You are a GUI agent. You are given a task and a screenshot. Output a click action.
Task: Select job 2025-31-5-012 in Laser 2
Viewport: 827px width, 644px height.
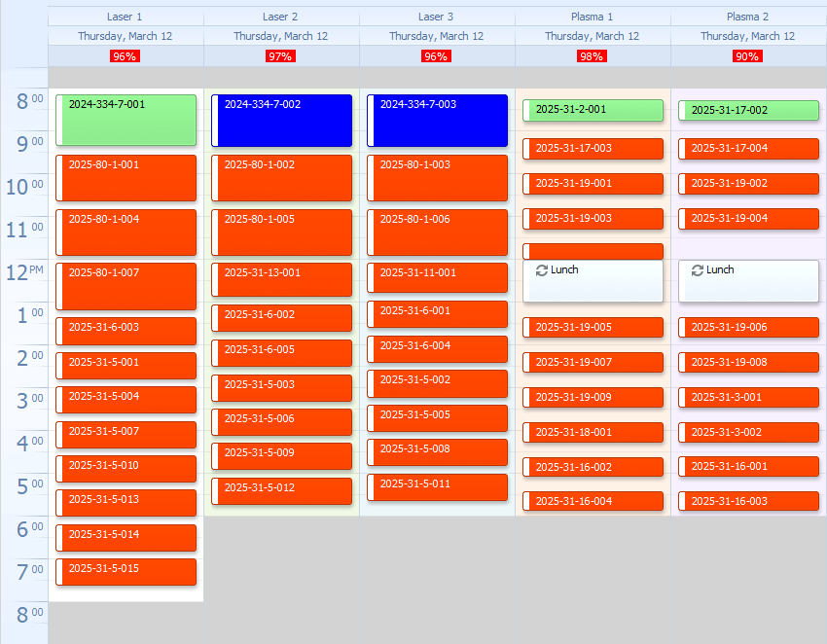(282, 490)
